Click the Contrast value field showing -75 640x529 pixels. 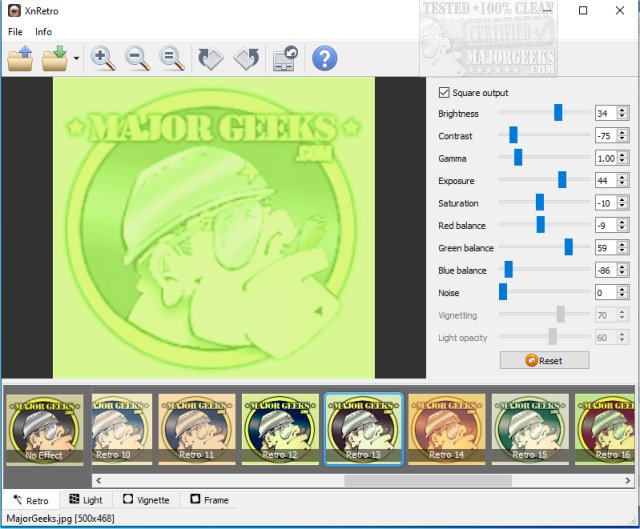click(606, 136)
